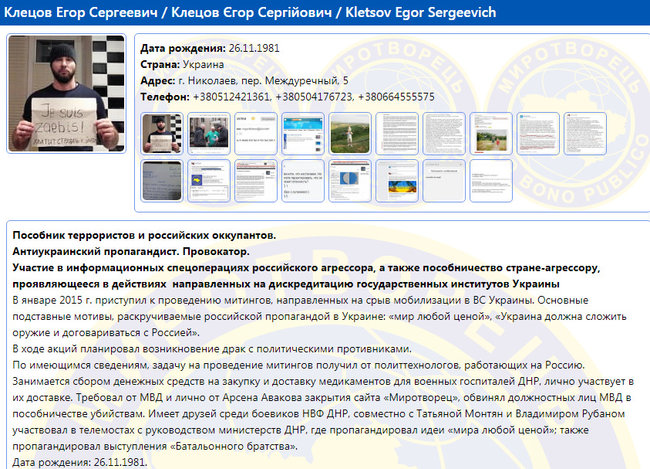
Task: Open sixth thumbnail in first row, text document
Action: point(396,134)
